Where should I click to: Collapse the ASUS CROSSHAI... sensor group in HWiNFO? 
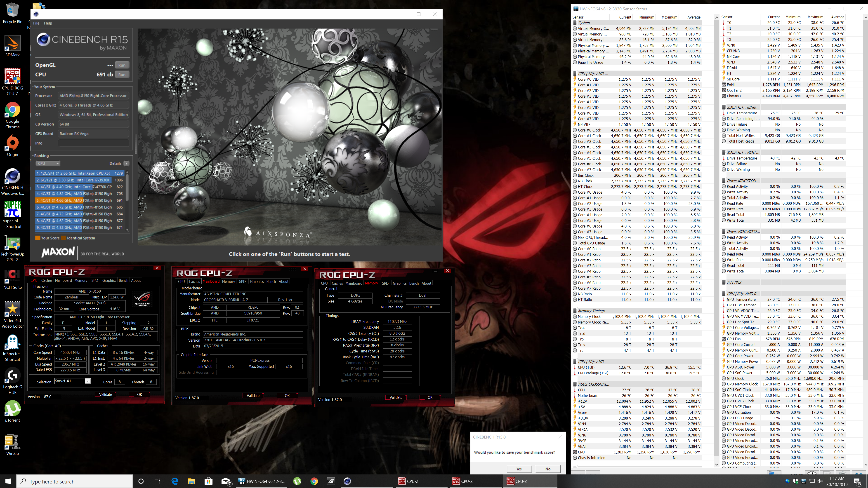coord(575,384)
